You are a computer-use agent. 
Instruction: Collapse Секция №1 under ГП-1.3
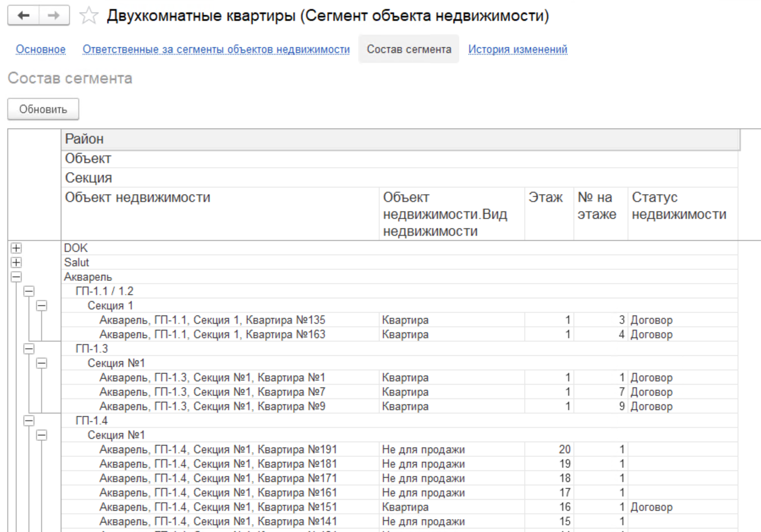[x=42, y=363]
